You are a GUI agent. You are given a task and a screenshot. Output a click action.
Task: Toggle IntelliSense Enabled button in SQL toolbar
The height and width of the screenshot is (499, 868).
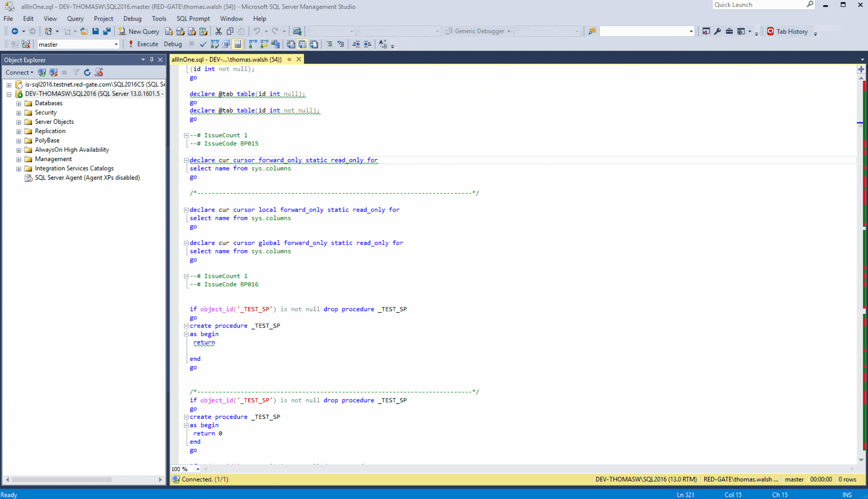[237, 44]
